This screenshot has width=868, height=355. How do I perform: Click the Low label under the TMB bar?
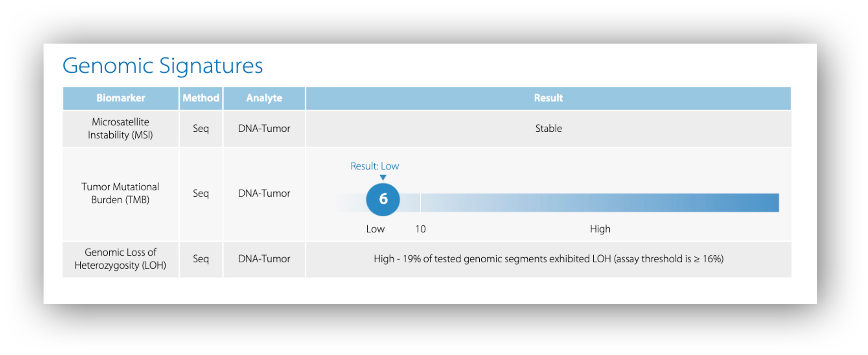(x=375, y=229)
